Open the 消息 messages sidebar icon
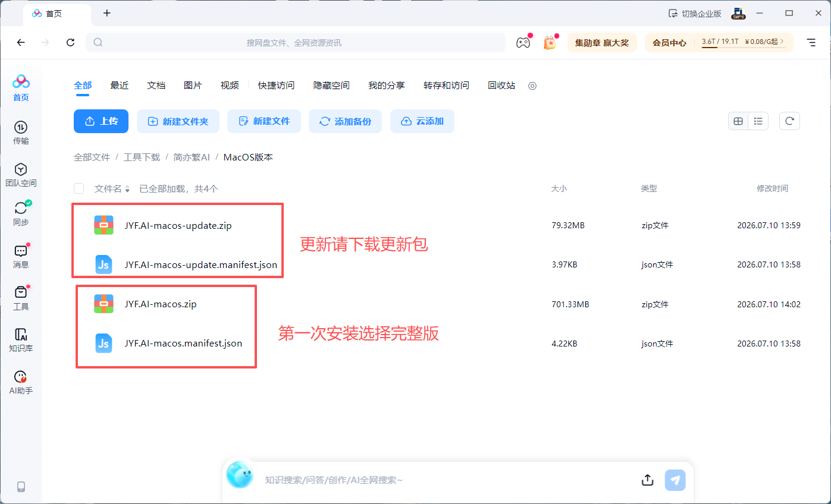This screenshot has height=504, width=831. tap(21, 256)
